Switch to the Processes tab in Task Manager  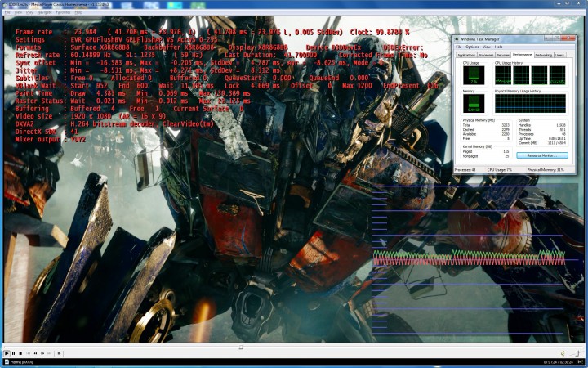tap(487, 56)
